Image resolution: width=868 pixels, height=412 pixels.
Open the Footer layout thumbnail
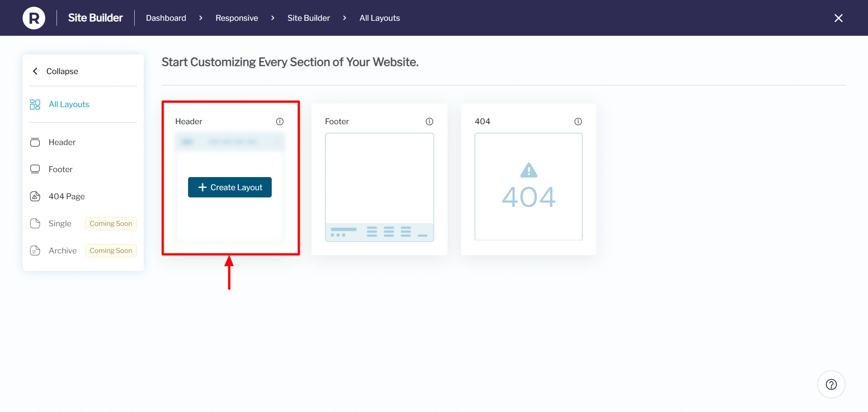click(x=379, y=187)
